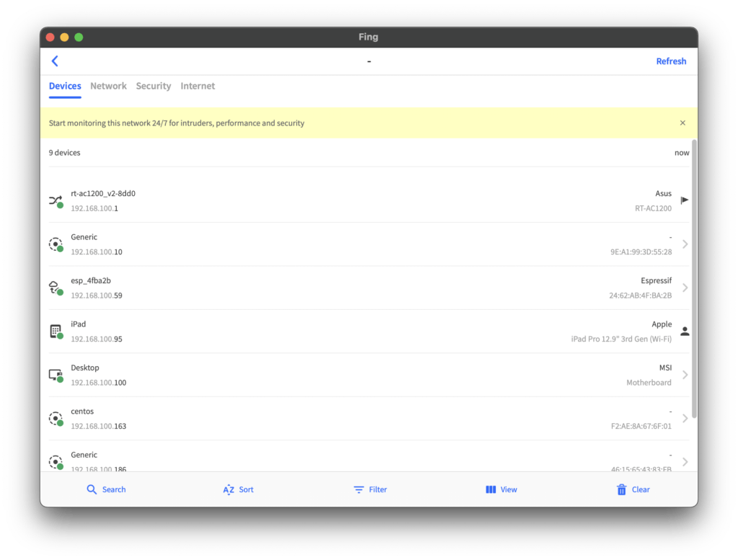Dismiss the yellow monitoring banner
The image size is (738, 560).
click(x=683, y=123)
